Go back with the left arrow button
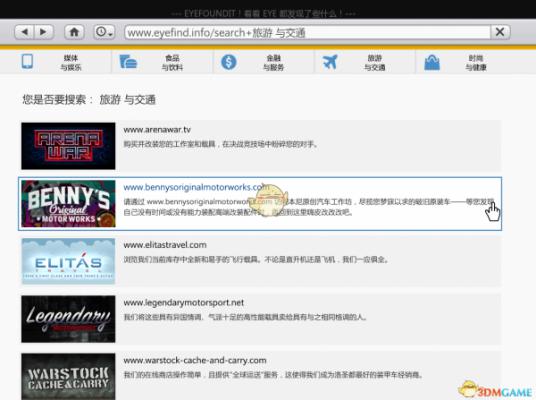This screenshot has width=536, height=400. click(x=24, y=32)
